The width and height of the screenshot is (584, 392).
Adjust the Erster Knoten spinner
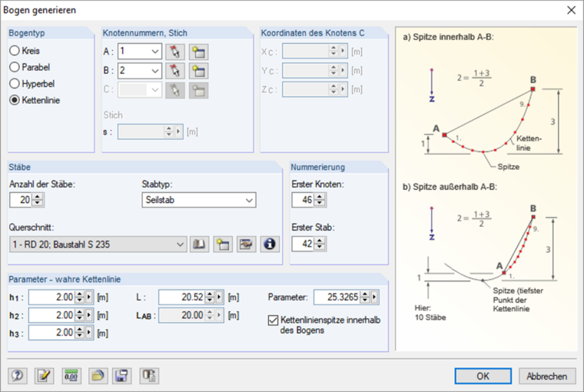pyautogui.click(x=320, y=200)
